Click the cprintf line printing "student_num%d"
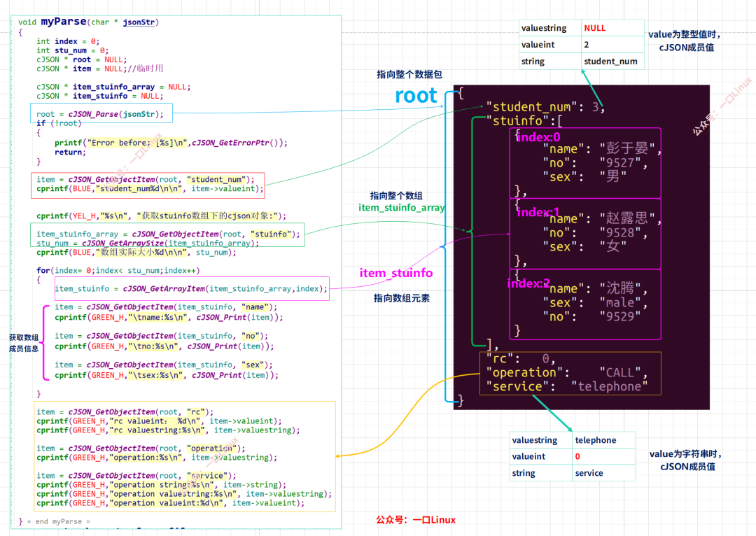This screenshot has height=536, width=756. pos(150,189)
